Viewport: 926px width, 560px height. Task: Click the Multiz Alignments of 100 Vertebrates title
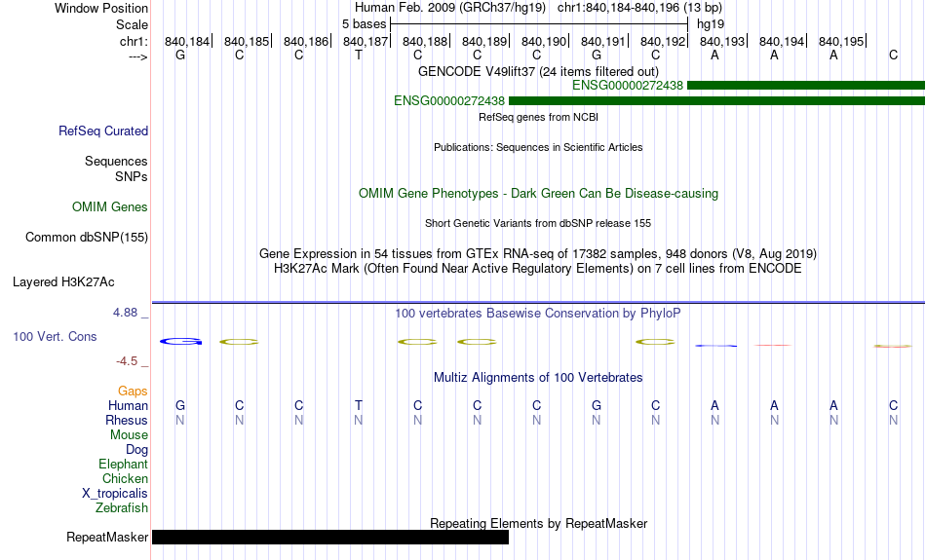tap(538, 378)
